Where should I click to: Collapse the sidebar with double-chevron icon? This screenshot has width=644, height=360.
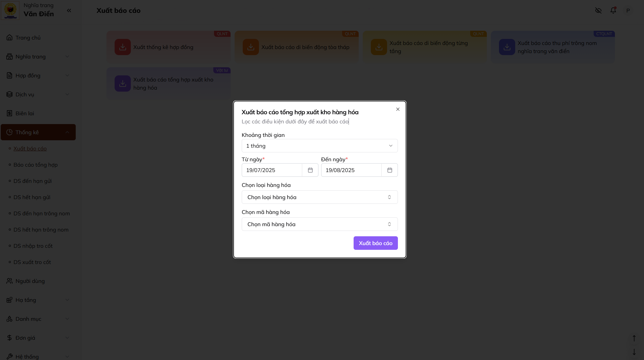click(x=69, y=10)
